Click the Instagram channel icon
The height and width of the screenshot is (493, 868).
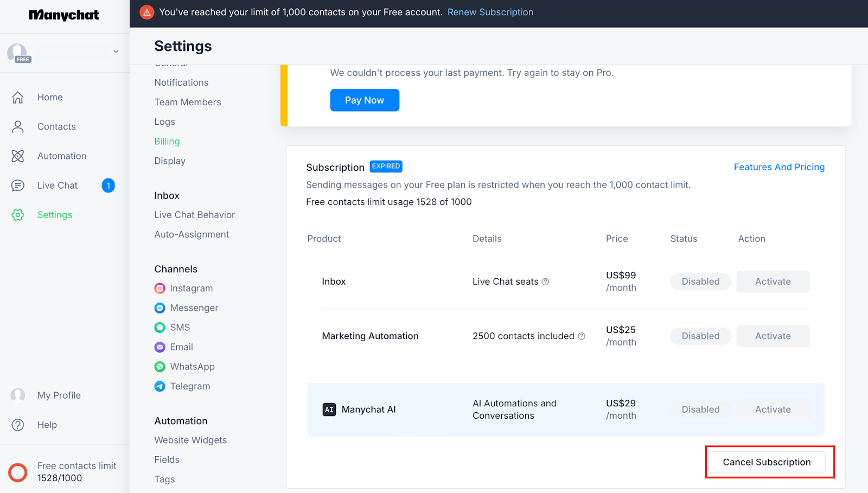tap(159, 289)
